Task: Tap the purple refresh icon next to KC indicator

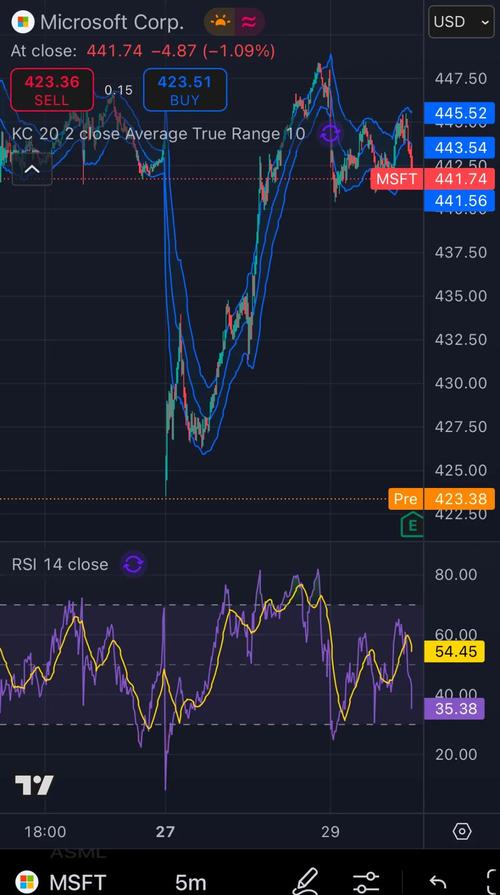Action: tap(330, 134)
